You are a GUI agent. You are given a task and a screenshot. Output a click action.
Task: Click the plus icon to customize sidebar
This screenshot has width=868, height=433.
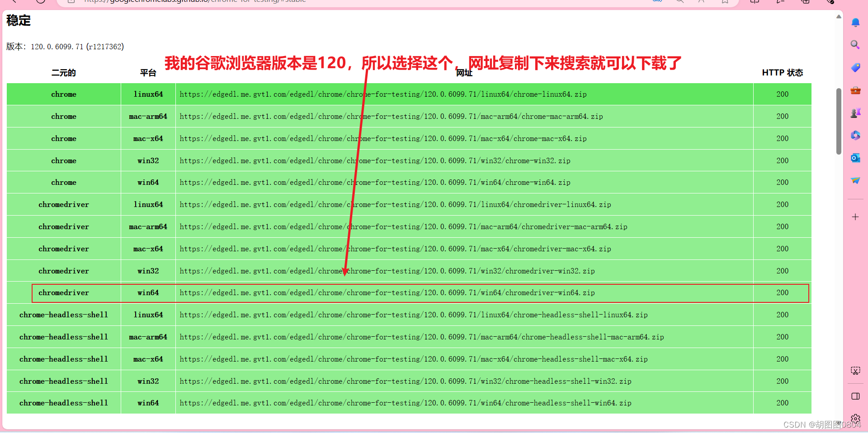[855, 217]
